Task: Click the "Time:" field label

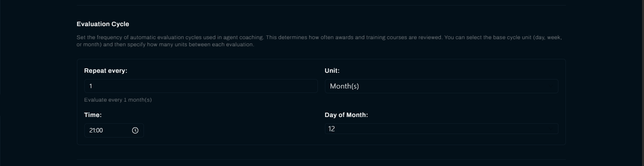Action: point(93,115)
